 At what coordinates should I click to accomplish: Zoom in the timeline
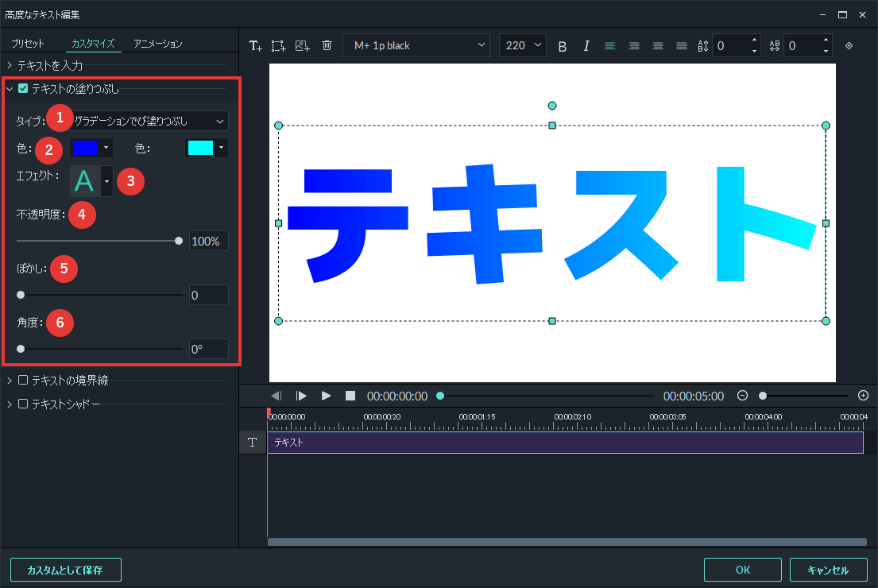(x=864, y=396)
